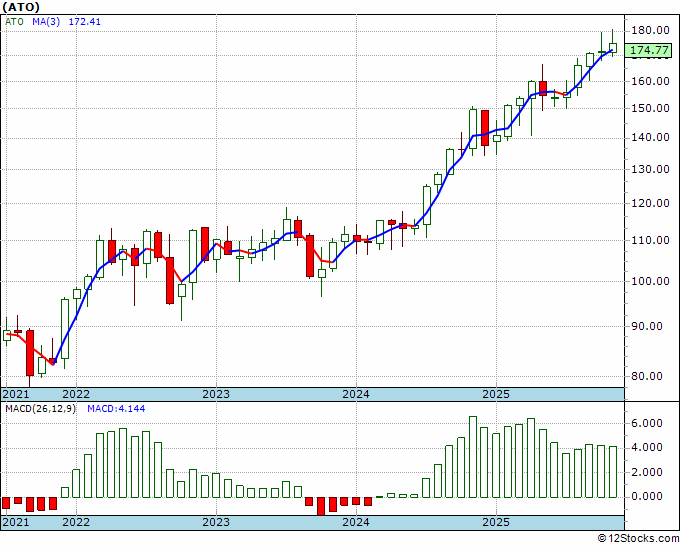The height and width of the screenshot is (546, 680).
Task: Click the 0.000 MACD axis label
Action: tap(647, 497)
